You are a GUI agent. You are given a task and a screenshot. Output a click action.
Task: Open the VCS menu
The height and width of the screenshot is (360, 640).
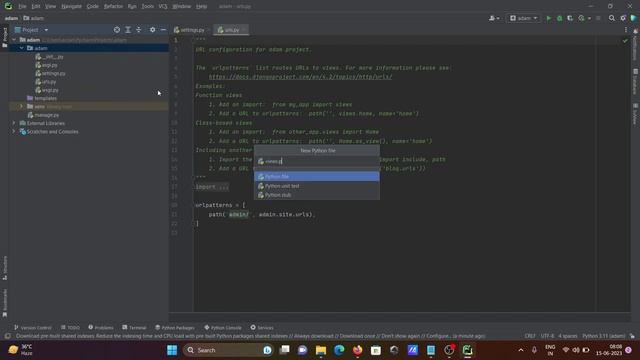[163, 7]
